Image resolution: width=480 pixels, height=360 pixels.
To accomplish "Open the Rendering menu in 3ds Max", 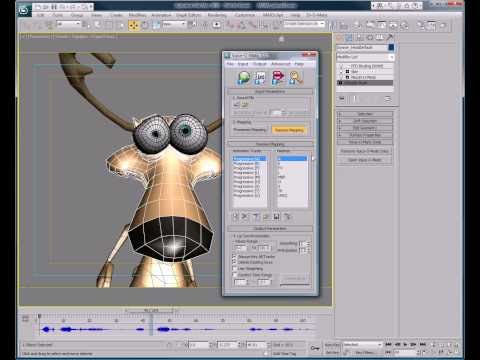I will 217,15.
